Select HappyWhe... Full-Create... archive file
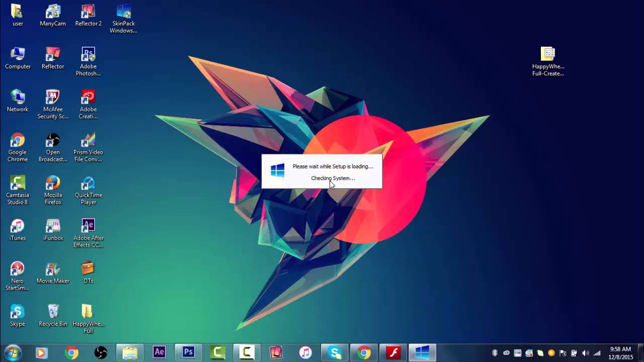The image size is (644, 362). point(548,62)
